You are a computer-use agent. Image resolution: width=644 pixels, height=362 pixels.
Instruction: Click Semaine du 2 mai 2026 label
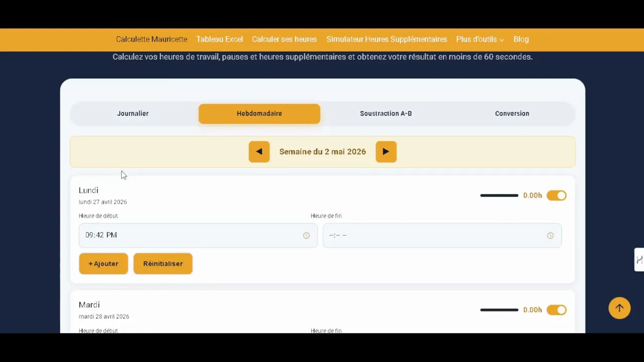coord(323,151)
